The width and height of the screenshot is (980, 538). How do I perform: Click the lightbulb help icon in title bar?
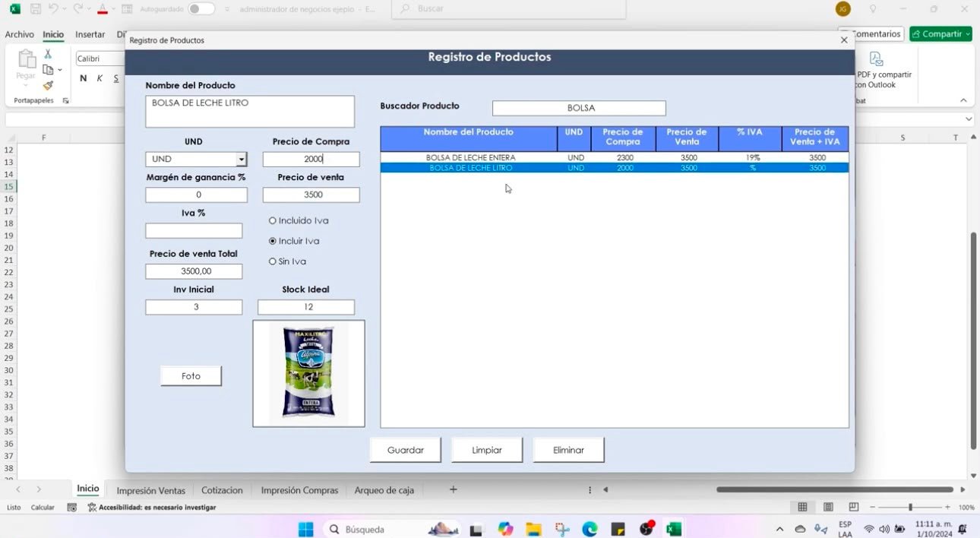pos(873,9)
